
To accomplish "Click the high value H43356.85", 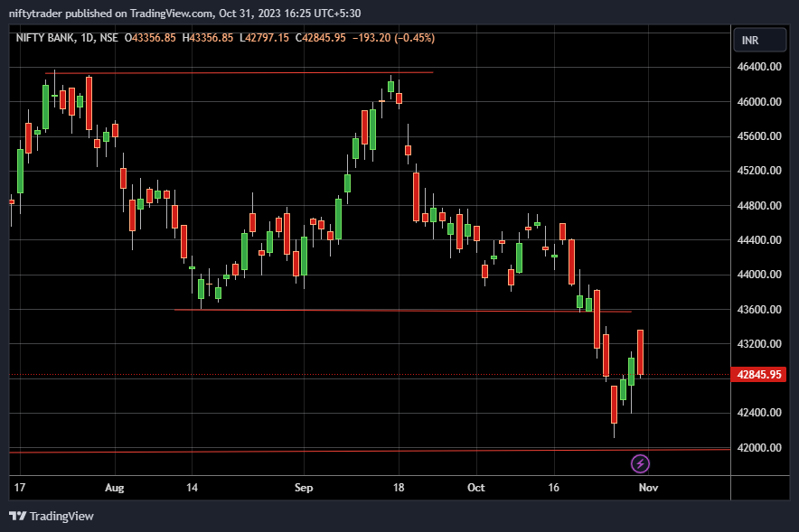I will coord(207,38).
